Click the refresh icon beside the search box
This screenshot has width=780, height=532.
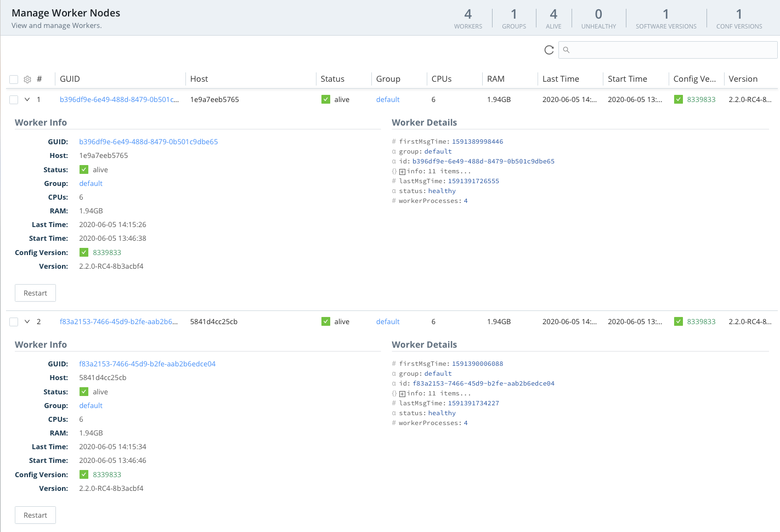[549, 50]
